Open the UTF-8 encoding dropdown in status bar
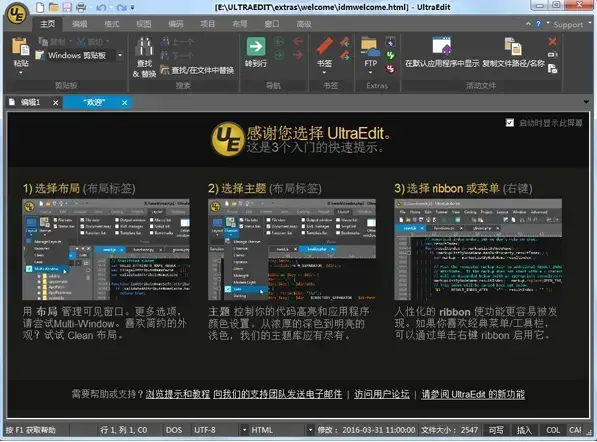Viewport: 597px width, 442px height. 244,430
